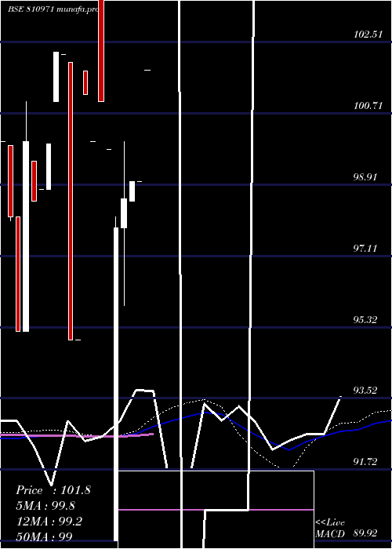Image resolution: width=392 pixels, height=549 pixels.
Task: Click the 12MA : 99.2 value
Action: 49,522
